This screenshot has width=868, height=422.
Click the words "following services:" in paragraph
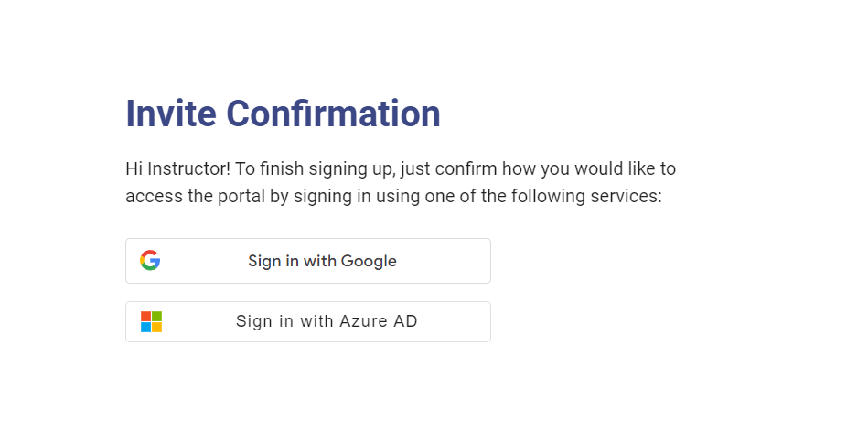click(586, 197)
